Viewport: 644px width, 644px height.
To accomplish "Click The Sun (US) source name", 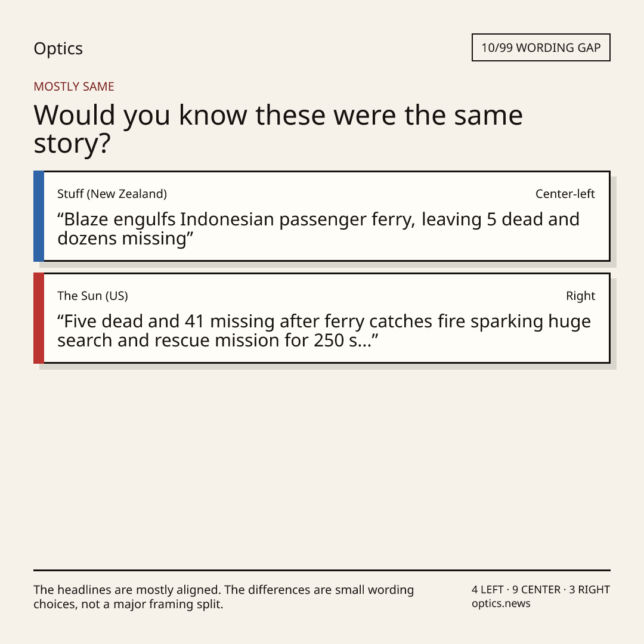I will 93,296.
